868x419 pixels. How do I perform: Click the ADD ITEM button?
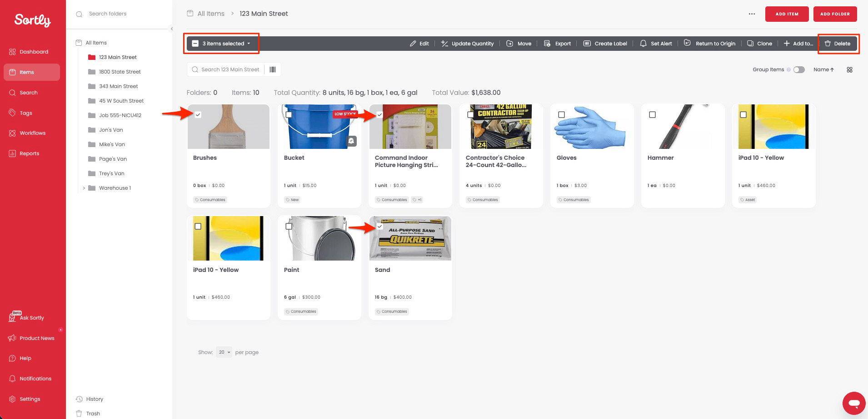787,14
